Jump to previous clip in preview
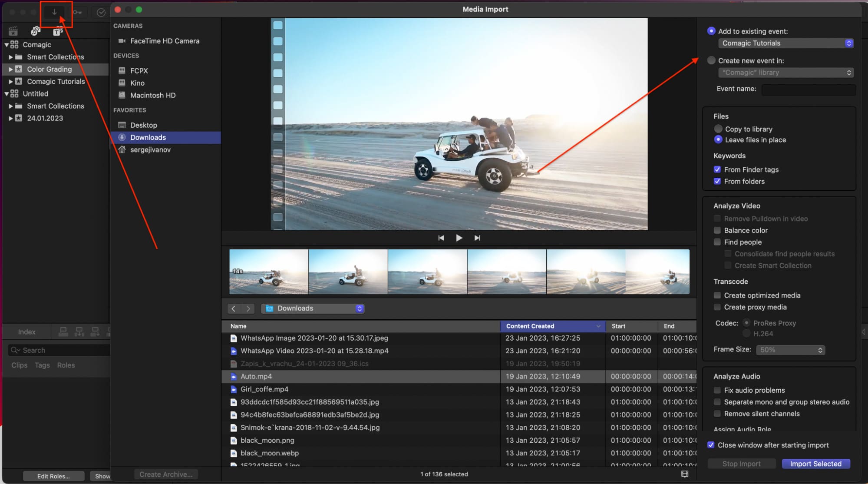 [x=441, y=238]
